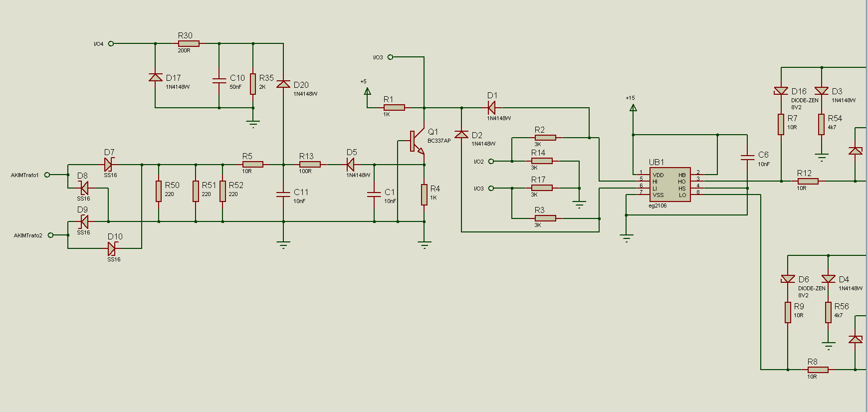Screen dimensions: 868x412
Task: Click the +15 power terminal
Action: (x=633, y=107)
